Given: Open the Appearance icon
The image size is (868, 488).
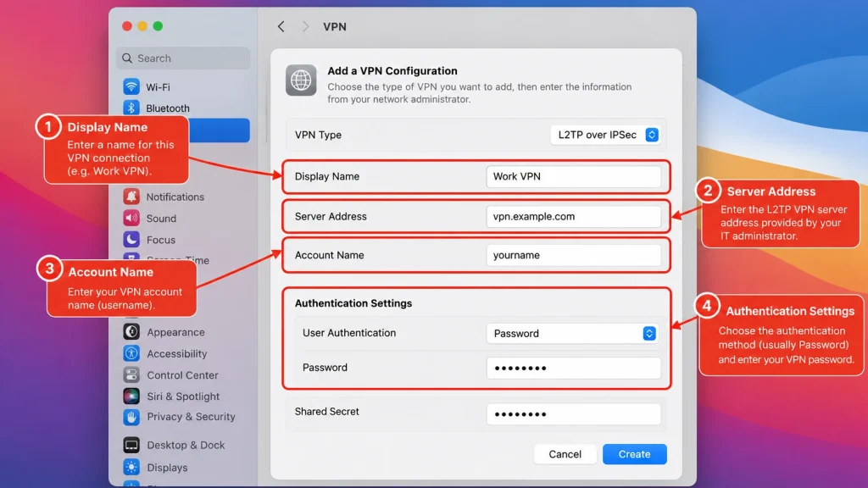Looking at the screenshot, I should (131, 332).
